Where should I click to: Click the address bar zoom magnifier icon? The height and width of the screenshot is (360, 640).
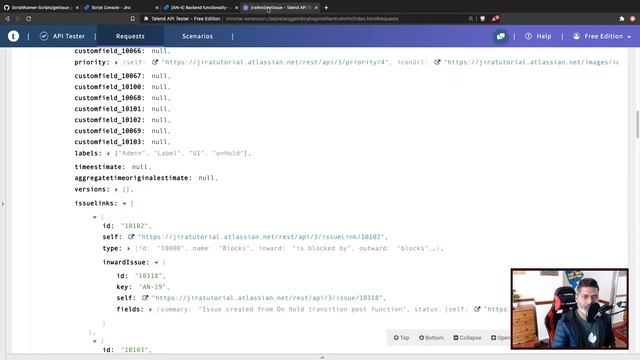[x=471, y=19]
